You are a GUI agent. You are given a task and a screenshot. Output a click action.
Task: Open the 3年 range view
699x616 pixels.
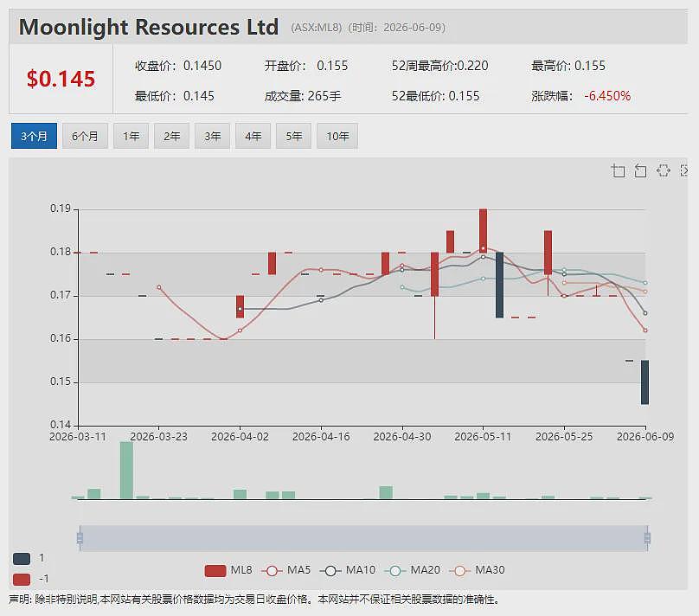[x=212, y=136]
